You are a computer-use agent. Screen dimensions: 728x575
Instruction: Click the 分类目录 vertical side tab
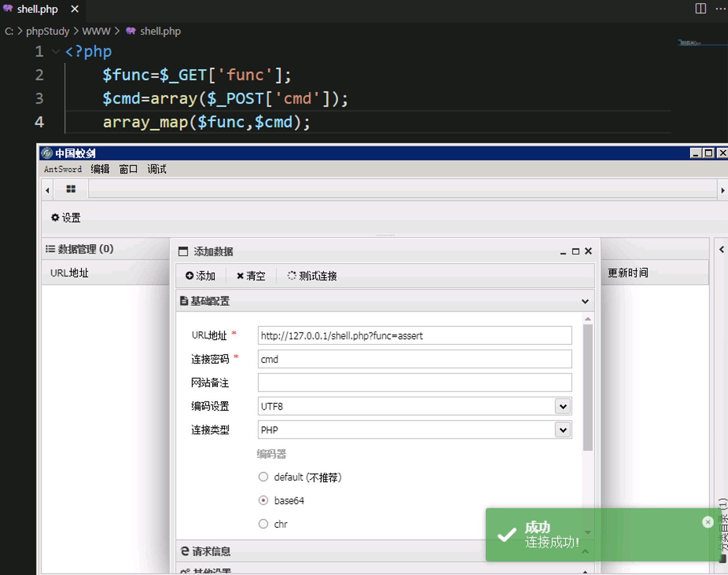pos(723,530)
